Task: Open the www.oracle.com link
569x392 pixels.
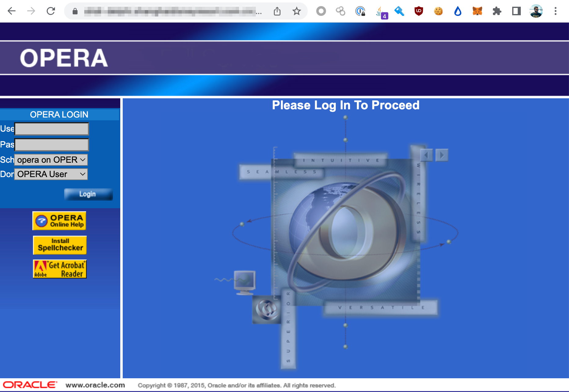Action: 95,385
